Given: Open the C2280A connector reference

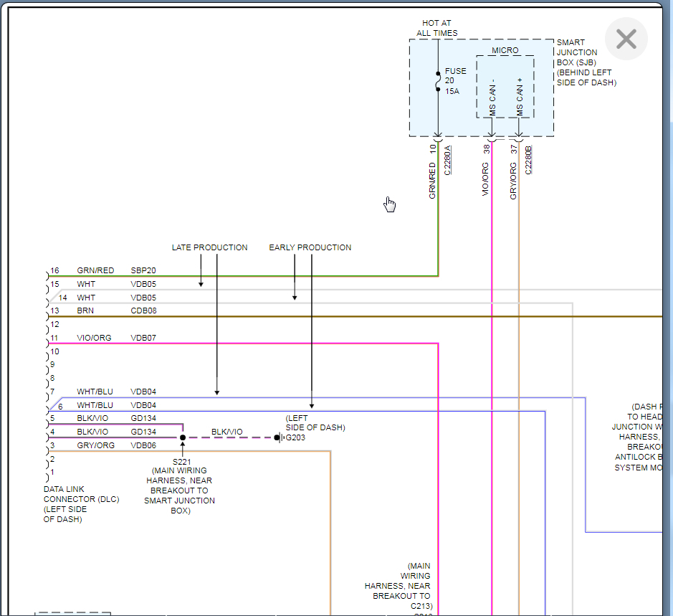Looking at the screenshot, I should [448, 161].
